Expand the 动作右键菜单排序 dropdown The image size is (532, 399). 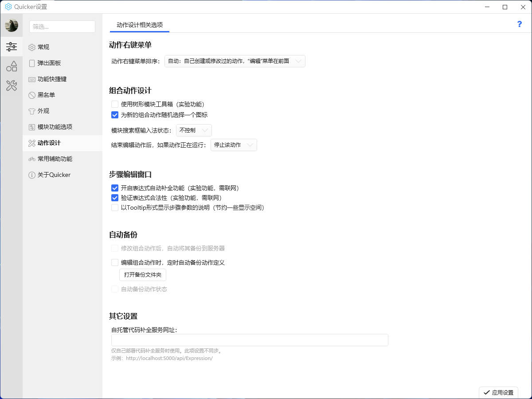pos(235,61)
